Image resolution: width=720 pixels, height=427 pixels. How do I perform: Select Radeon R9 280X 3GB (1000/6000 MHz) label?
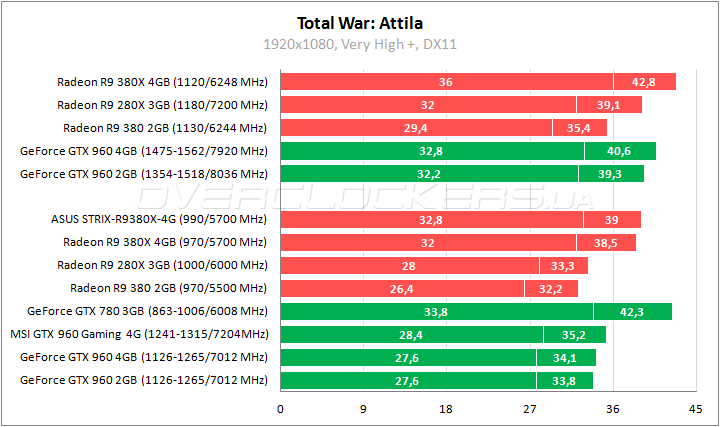[165, 265]
